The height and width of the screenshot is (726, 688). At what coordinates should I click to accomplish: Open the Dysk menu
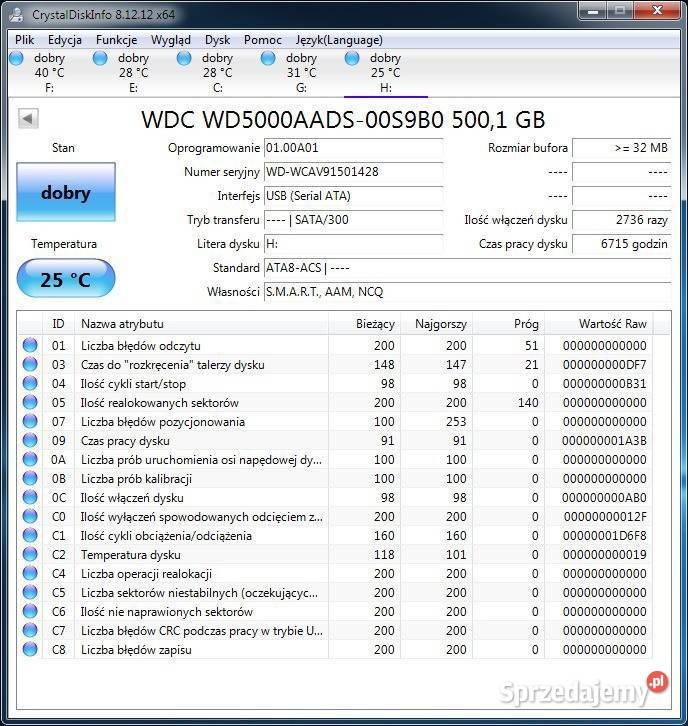217,40
